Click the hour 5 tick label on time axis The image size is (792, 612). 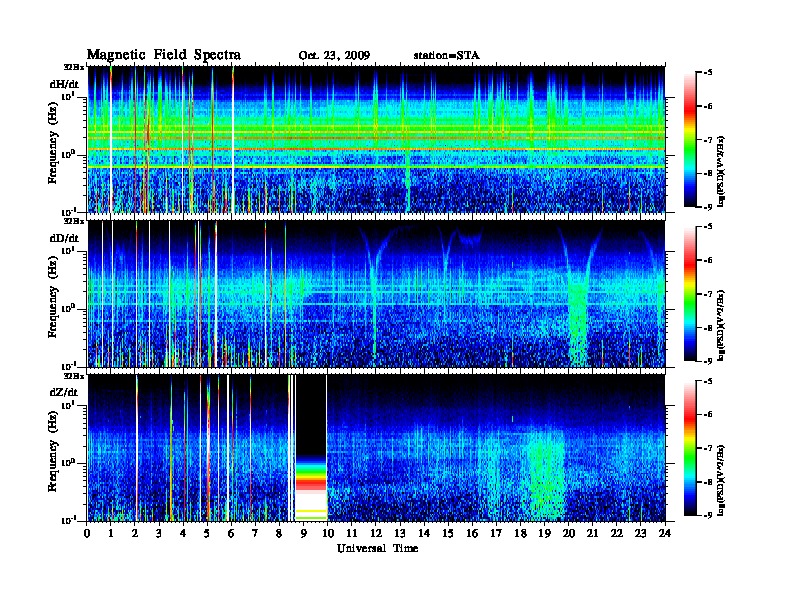click(x=207, y=533)
